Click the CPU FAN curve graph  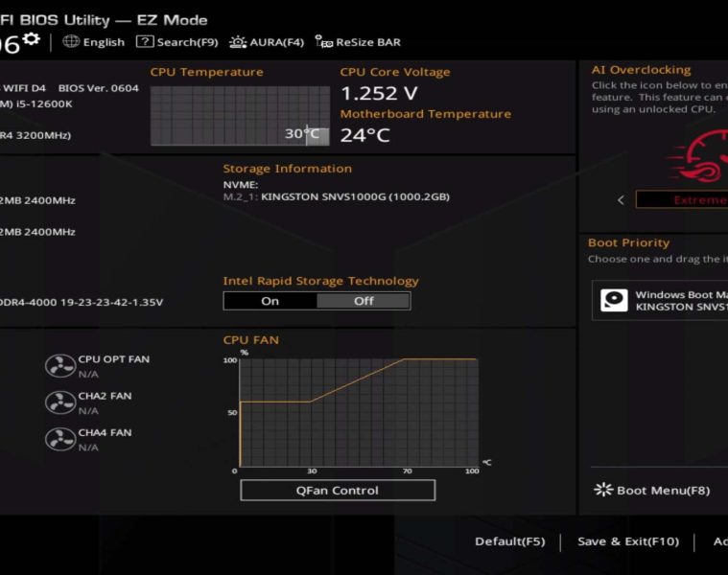[x=359, y=412]
